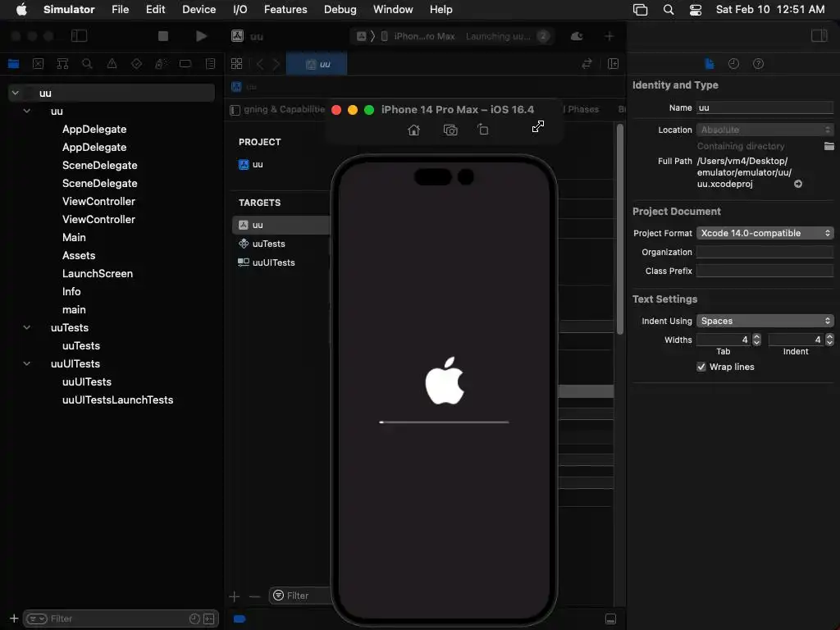Open Spotlight search in menu bar
The width and height of the screenshot is (840, 630).
click(x=668, y=9)
